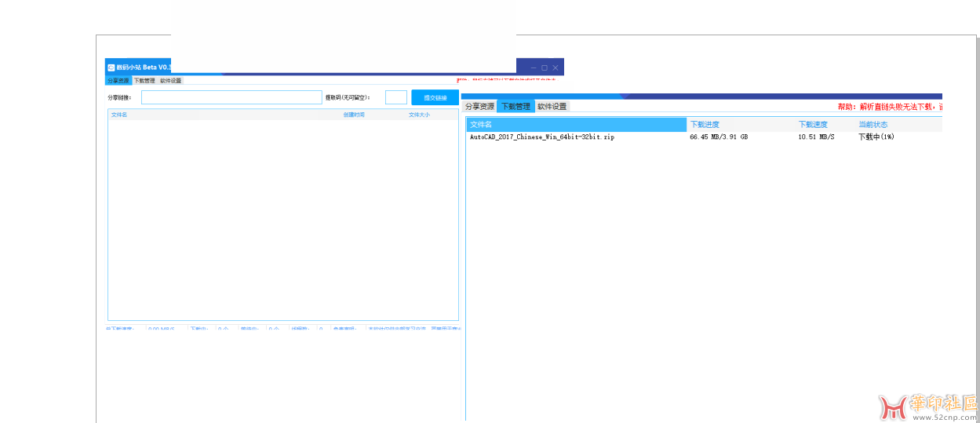This screenshot has height=423, width=980.
Task: Switch to 分享资源 tab in right window
Action: point(479,107)
